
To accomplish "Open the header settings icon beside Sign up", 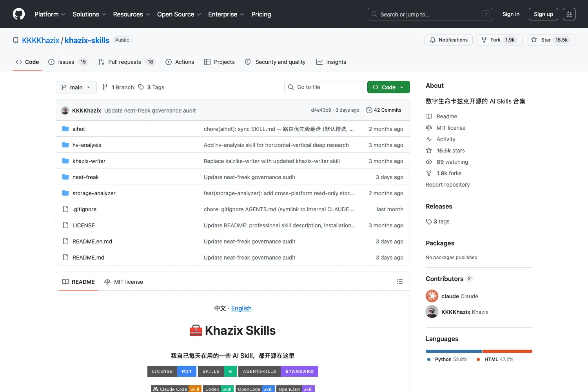I will [569, 14].
